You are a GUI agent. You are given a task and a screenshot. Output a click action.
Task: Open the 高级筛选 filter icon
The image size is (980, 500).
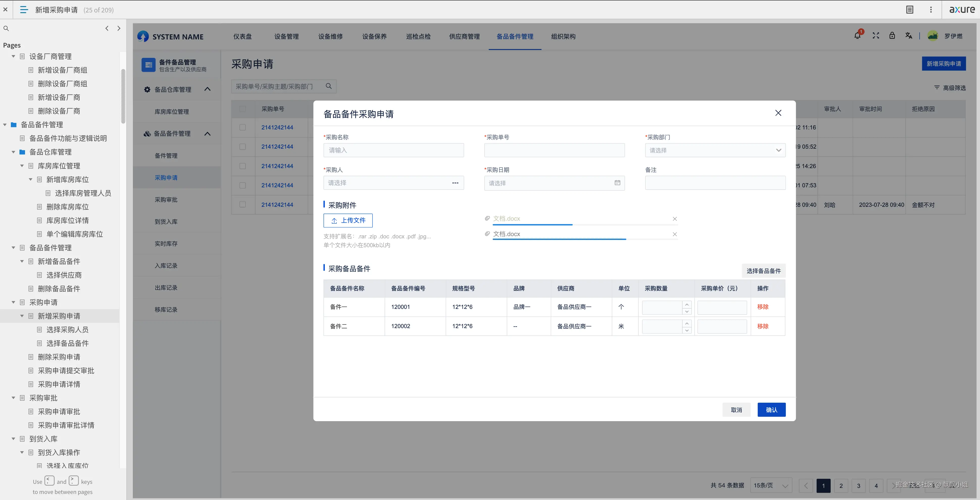tap(937, 87)
